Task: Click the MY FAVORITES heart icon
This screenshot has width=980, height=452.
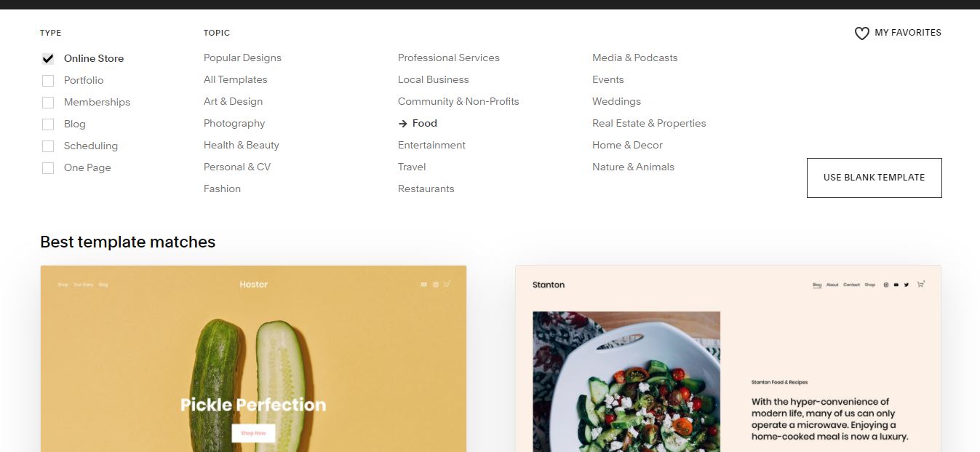Action: 861,33
